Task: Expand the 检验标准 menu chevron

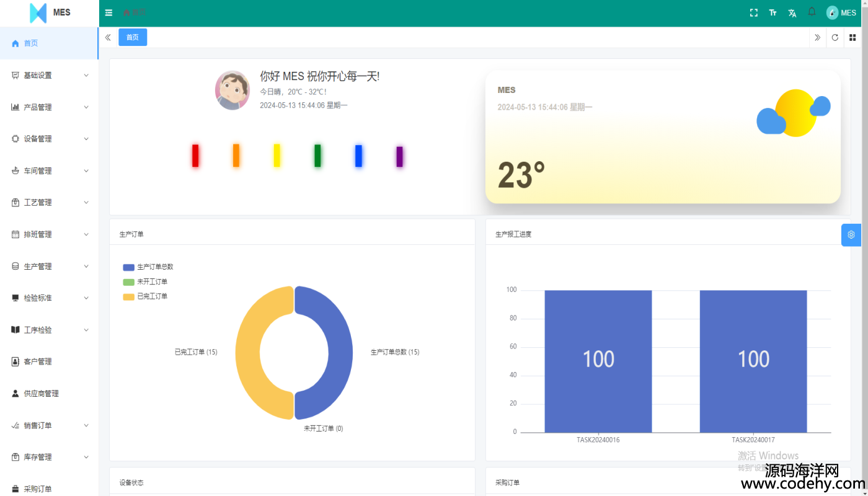Action: (86, 298)
